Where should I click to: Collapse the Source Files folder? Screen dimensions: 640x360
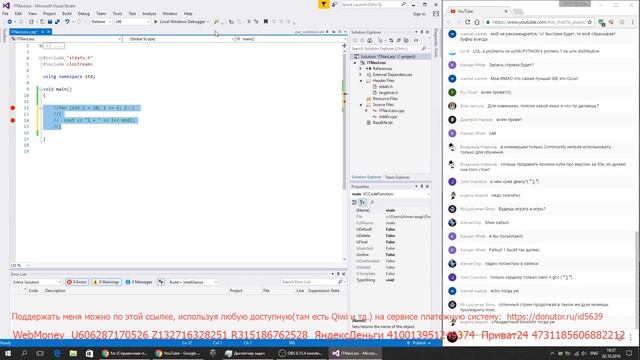coord(361,104)
